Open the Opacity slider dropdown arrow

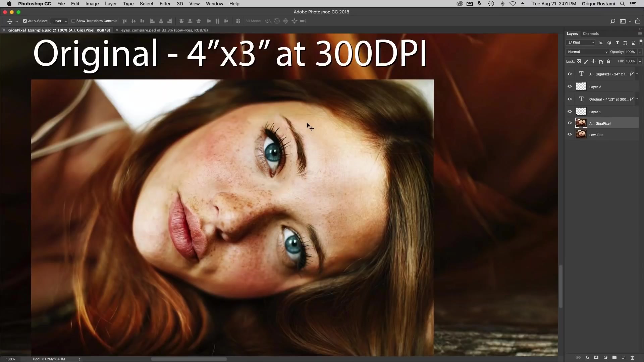(x=640, y=52)
